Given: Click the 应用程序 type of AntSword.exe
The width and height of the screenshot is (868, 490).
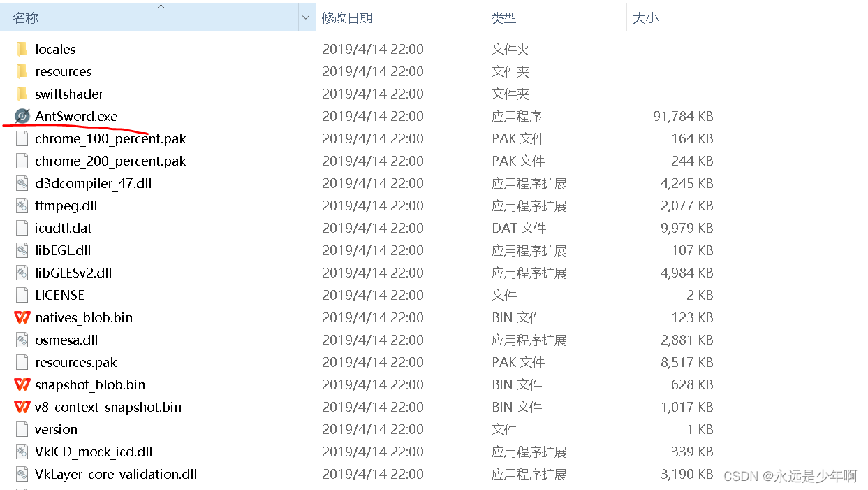Looking at the screenshot, I should click(x=517, y=116).
